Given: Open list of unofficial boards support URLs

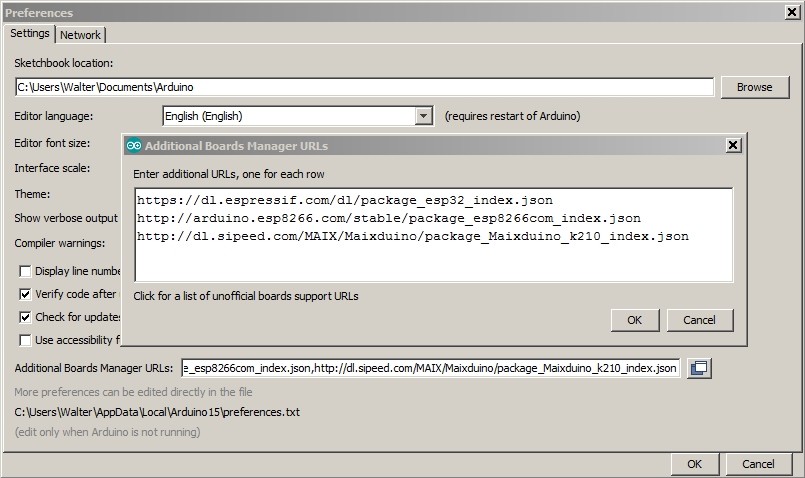Looking at the screenshot, I should pos(245,296).
